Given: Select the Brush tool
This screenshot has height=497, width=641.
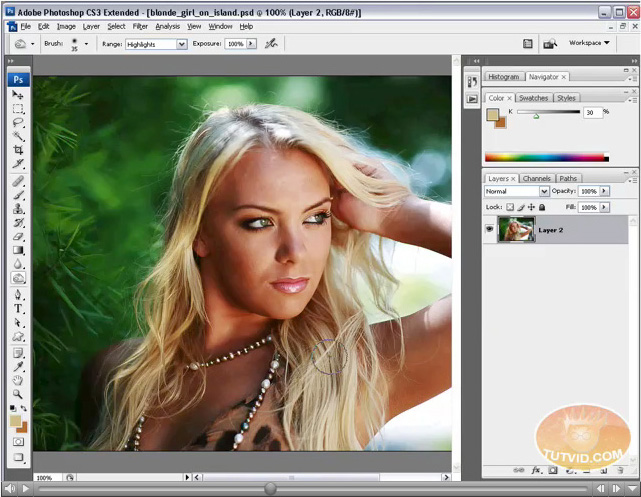Looking at the screenshot, I should (18, 195).
